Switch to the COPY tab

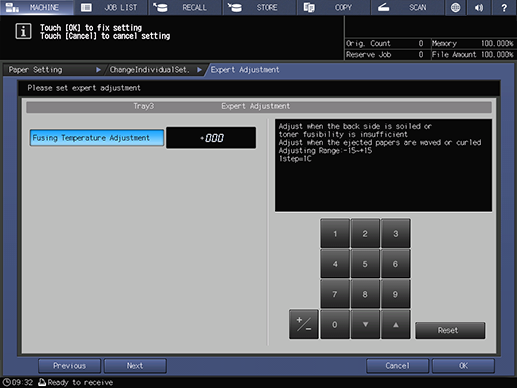pyautogui.click(x=334, y=7)
